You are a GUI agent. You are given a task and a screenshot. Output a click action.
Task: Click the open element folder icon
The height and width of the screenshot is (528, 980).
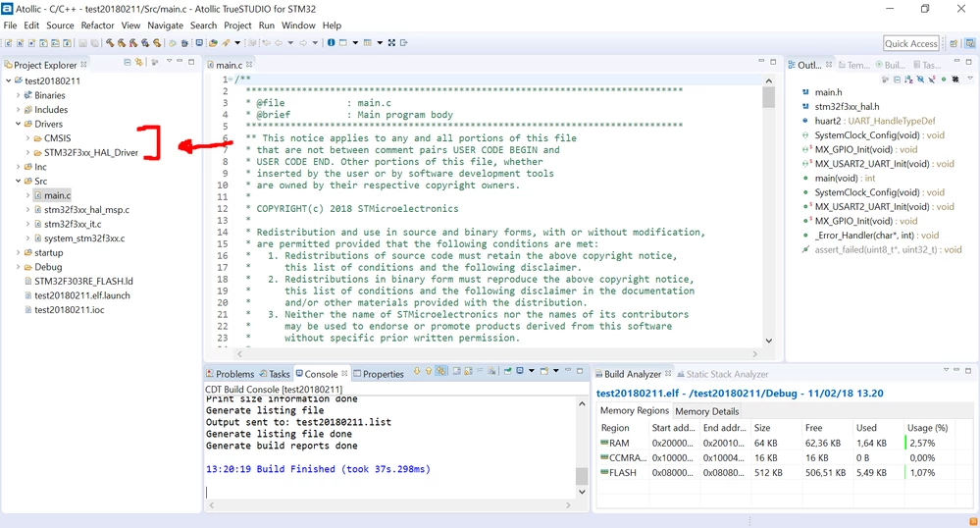(x=213, y=42)
